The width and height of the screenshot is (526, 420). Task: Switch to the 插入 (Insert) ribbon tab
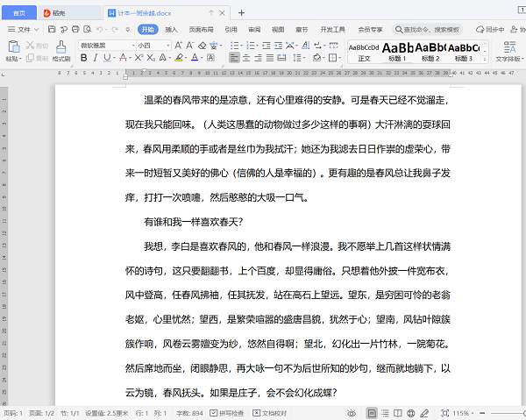coord(171,29)
